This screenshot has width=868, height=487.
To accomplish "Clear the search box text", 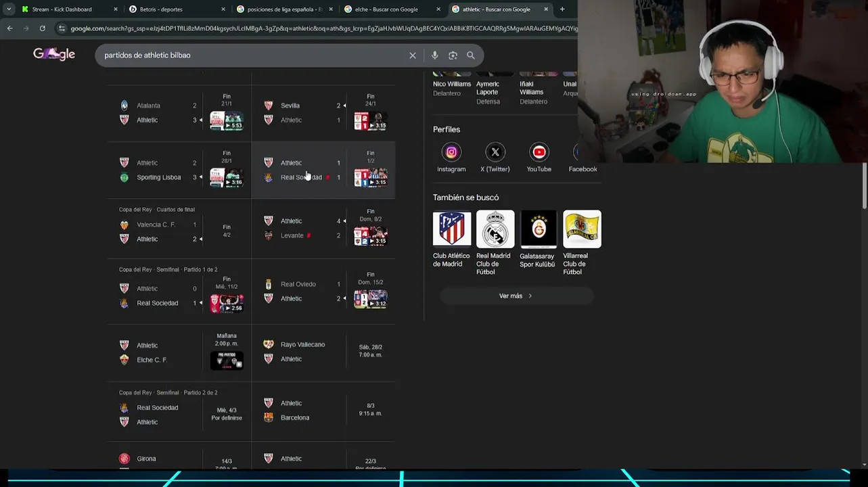I will pos(413,55).
